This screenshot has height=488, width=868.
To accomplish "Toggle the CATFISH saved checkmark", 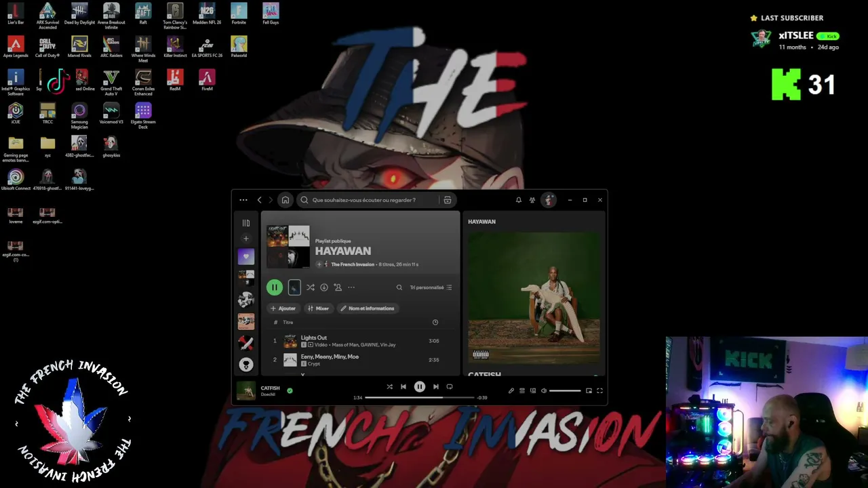I will point(290,390).
